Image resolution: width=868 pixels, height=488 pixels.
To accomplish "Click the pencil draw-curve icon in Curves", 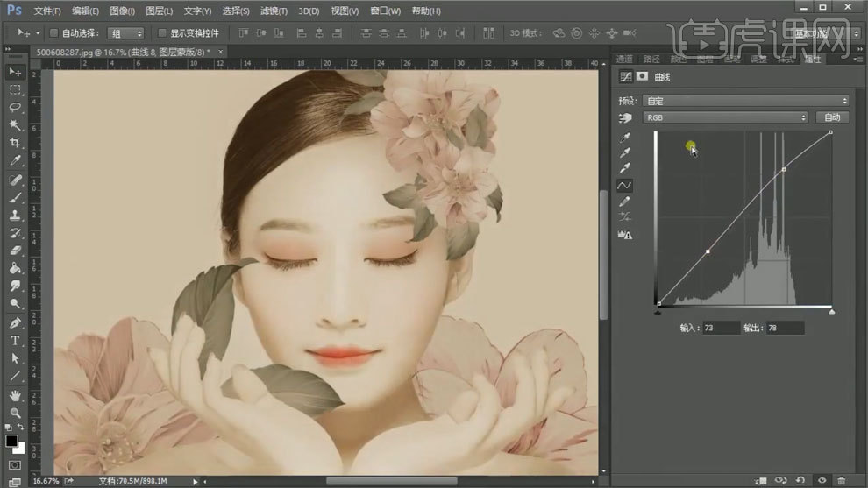I will point(625,202).
